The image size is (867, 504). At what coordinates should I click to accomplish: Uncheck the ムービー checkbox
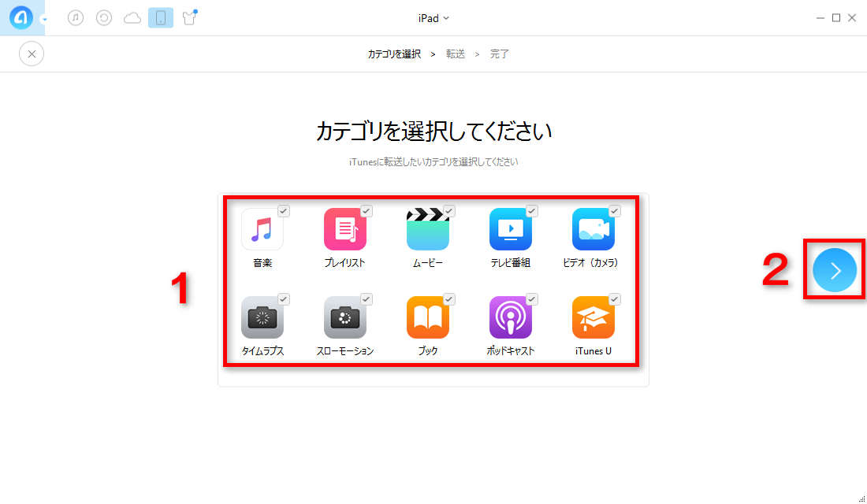click(x=449, y=211)
